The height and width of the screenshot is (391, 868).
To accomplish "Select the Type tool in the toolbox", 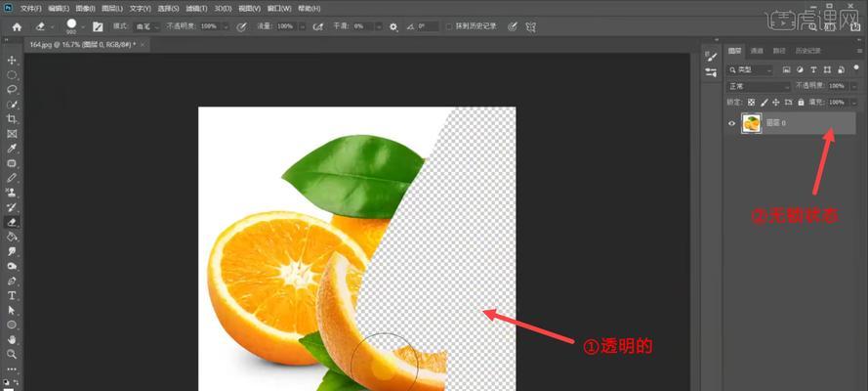I will pyautogui.click(x=12, y=296).
